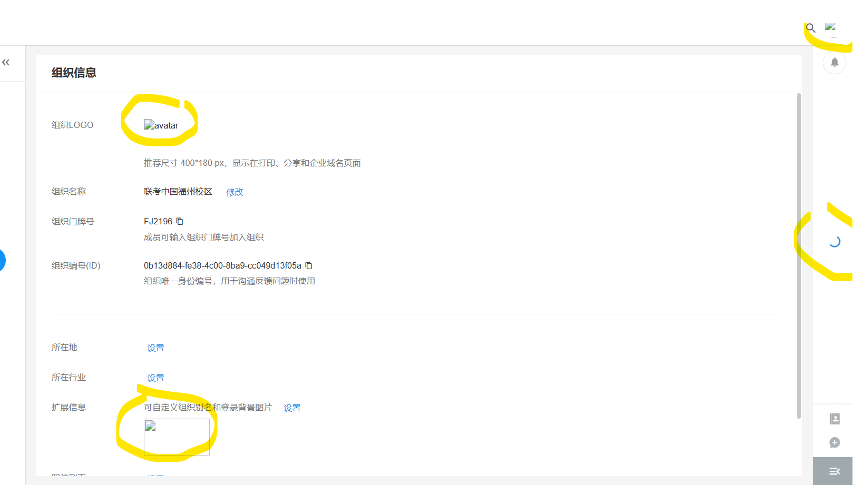
Task: Open the contacts address book icon
Action: click(x=834, y=418)
